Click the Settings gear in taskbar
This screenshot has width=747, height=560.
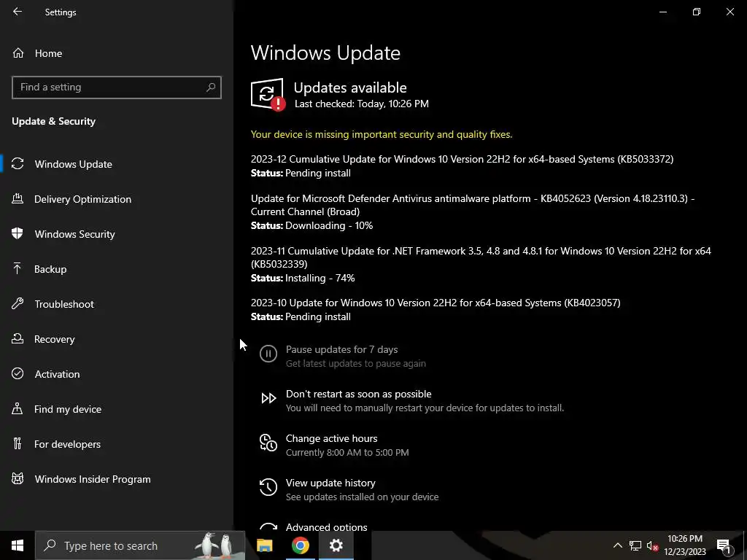[336, 545]
